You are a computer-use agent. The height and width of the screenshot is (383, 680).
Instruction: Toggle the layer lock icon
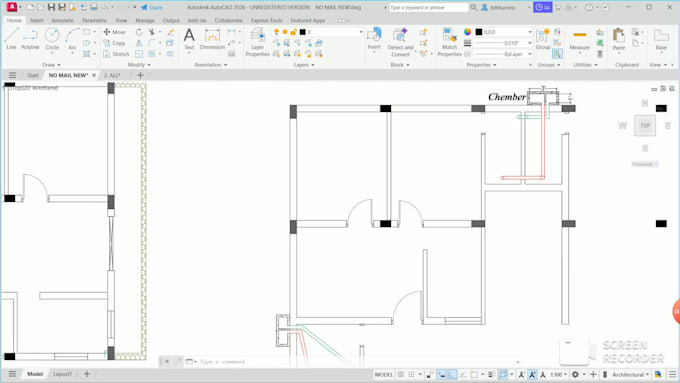[x=294, y=32]
